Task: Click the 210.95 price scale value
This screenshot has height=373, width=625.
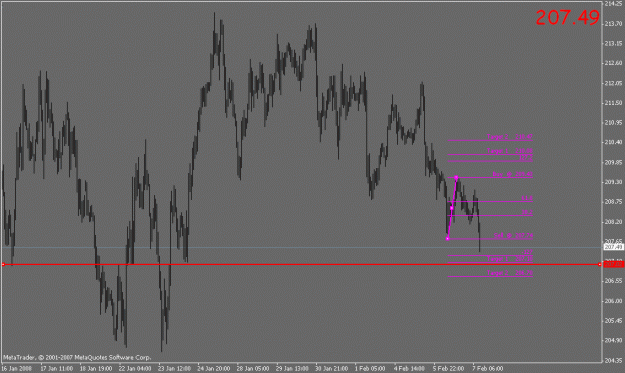Action: pyautogui.click(x=613, y=122)
